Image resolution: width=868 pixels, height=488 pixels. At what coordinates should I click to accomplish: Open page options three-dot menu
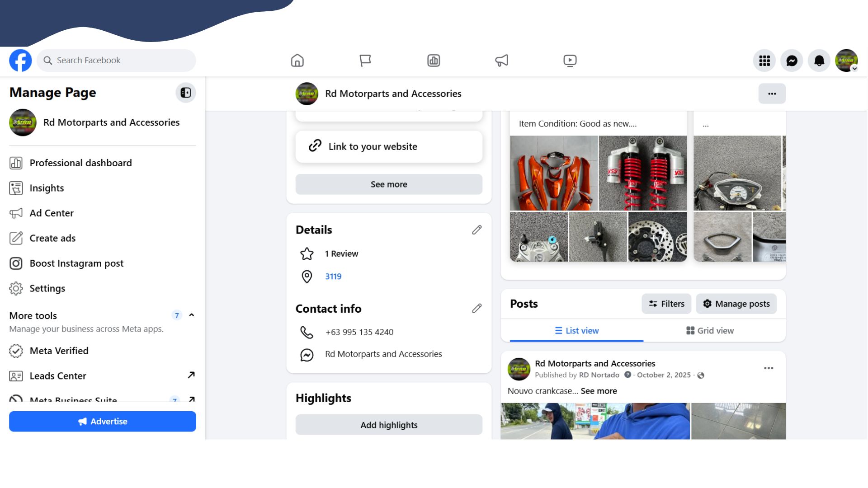(x=772, y=94)
